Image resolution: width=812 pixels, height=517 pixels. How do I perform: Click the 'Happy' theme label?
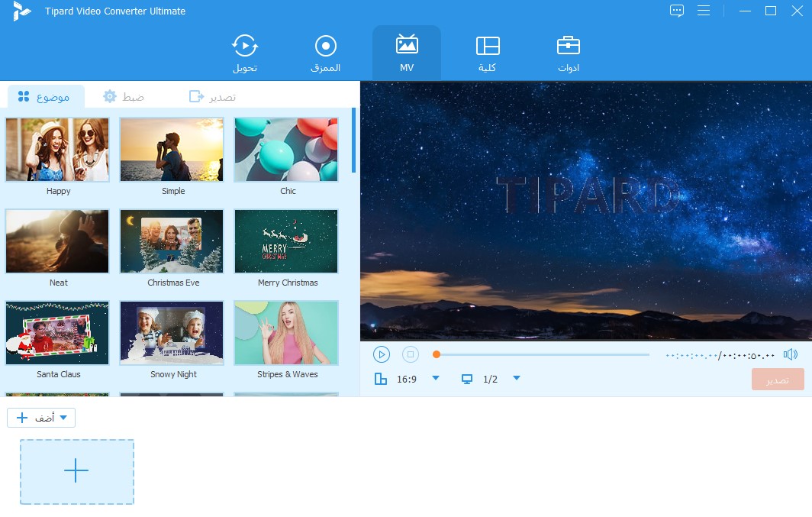pos(59,191)
